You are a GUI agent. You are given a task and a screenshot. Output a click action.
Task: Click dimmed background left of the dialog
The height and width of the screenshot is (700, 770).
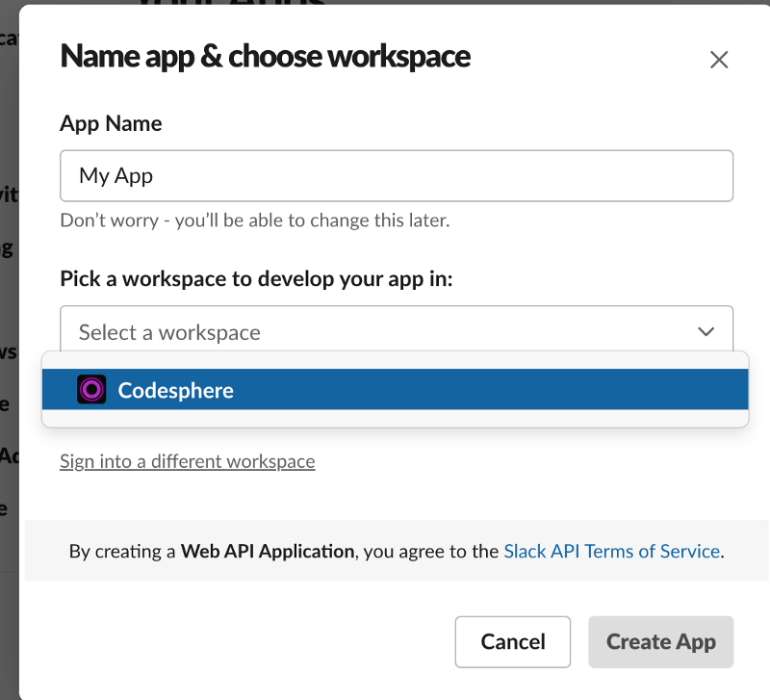pyautogui.click(x=9, y=289)
